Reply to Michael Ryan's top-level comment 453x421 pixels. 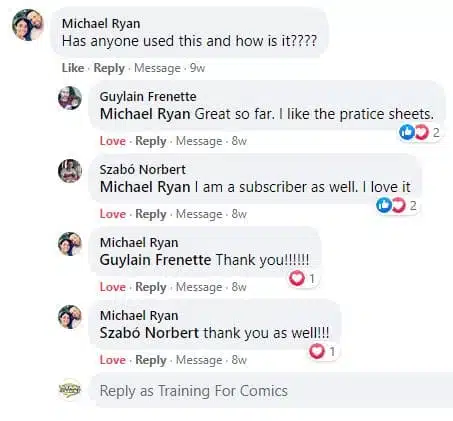pyautogui.click(x=109, y=68)
